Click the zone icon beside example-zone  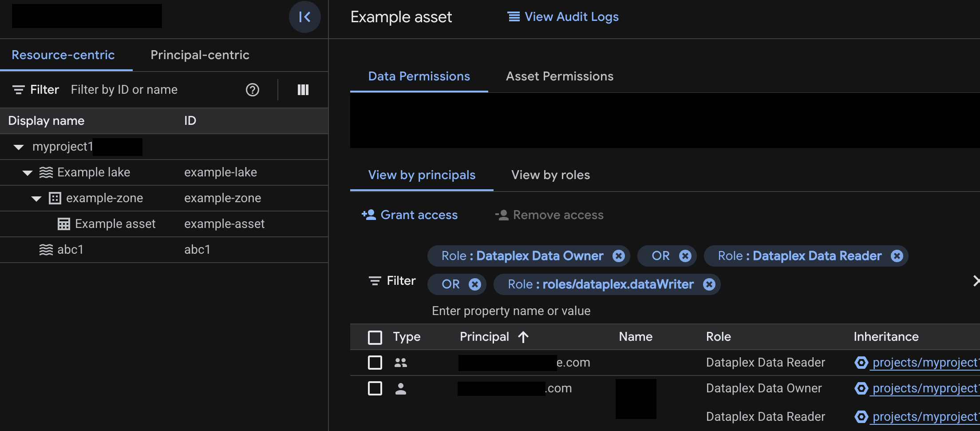click(x=54, y=198)
